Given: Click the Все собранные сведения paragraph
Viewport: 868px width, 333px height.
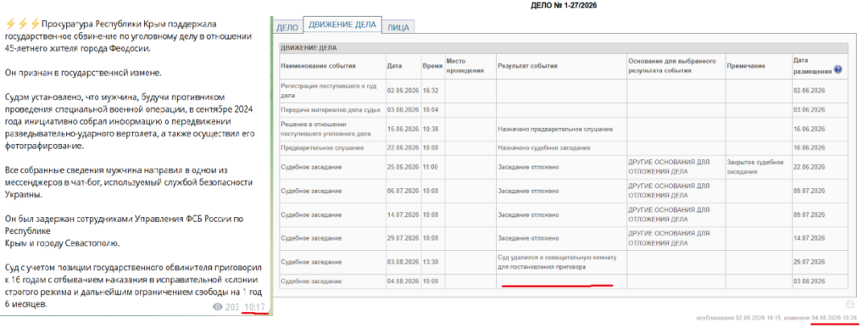Looking at the screenshot, I should pos(129,182).
